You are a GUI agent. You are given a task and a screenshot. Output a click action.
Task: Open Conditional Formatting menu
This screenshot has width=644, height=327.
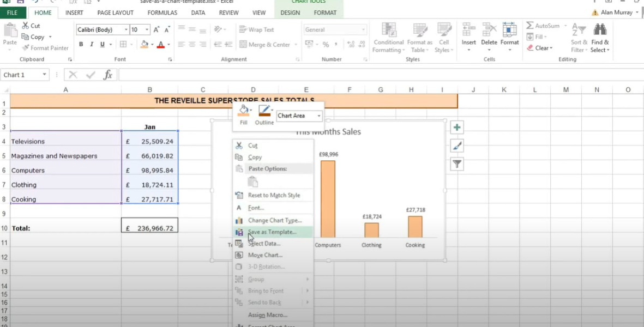coord(388,38)
